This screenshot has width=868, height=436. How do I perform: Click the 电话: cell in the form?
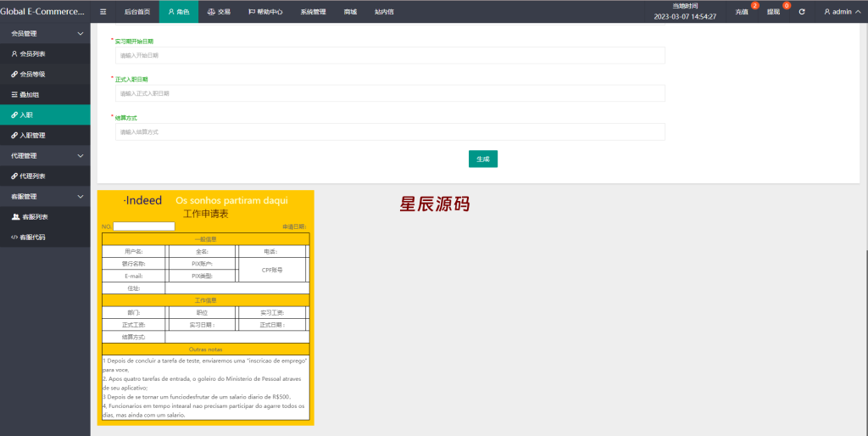(272, 252)
